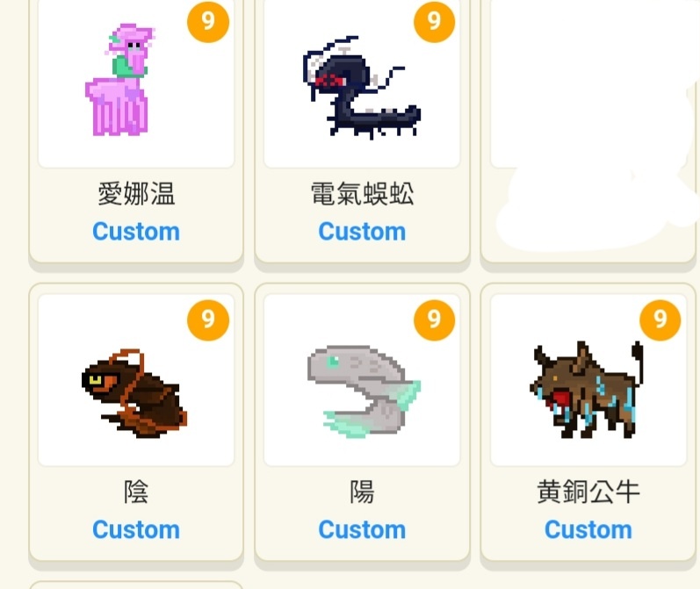Click the level 9 badge on 黄銅公牛
This screenshot has width=700, height=589.
click(x=660, y=320)
